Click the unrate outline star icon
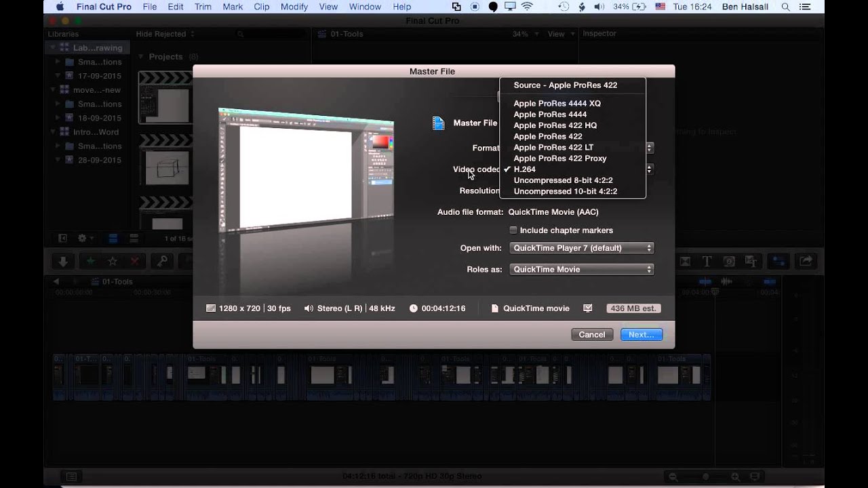Image resolution: width=868 pixels, height=488 pixels. tap(113, 261)
